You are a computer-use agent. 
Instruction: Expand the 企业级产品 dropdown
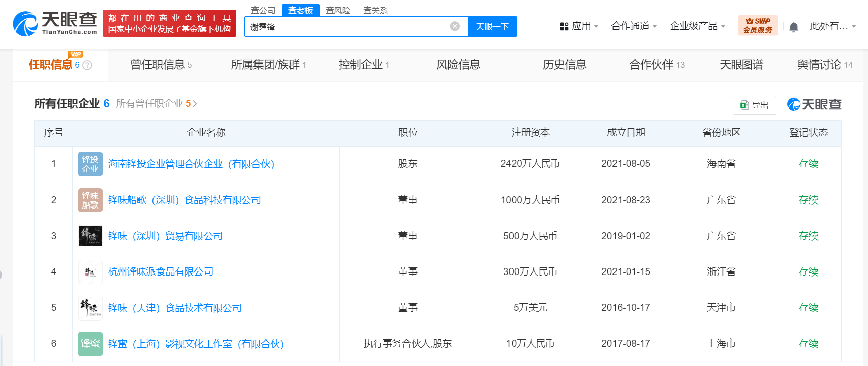pos(697,26)
